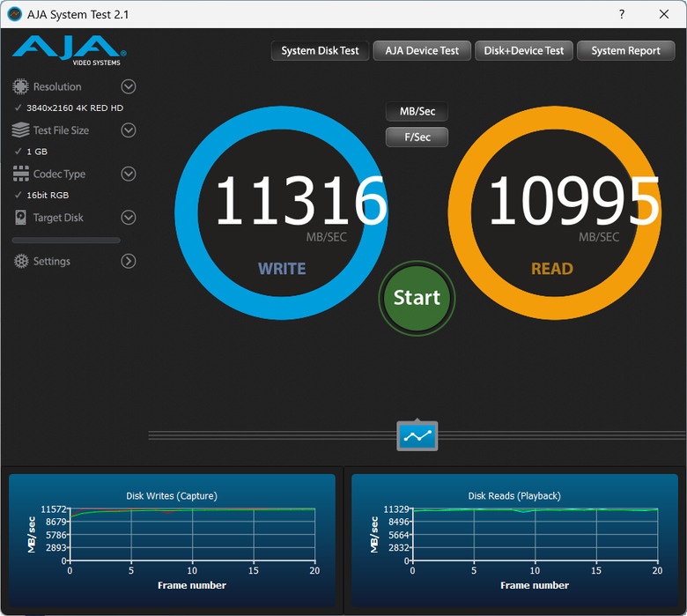Click the Test File Size label

(x=61, y=130)
